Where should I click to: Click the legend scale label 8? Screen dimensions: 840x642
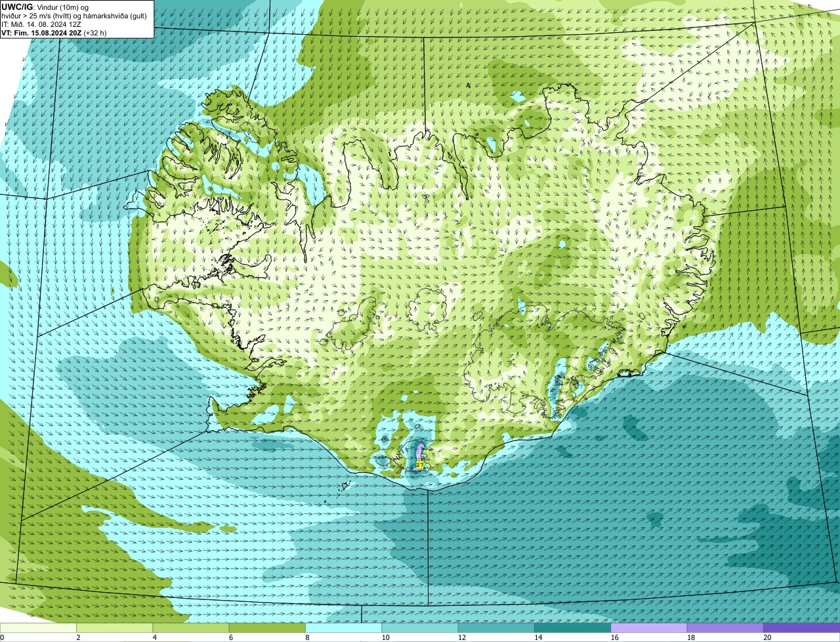307,637
